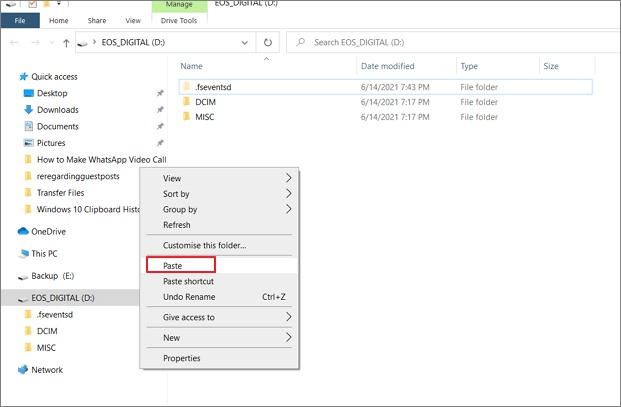The height and width of the screenshot is (407, 621).
Task: Click the Quick access star icon
Action: 23,77
